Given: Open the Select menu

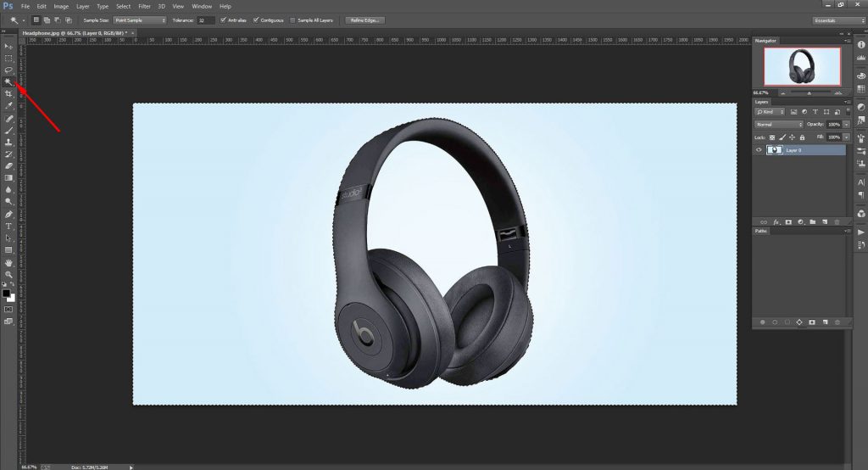Looking at the screenshot, I should click(124, 6).
